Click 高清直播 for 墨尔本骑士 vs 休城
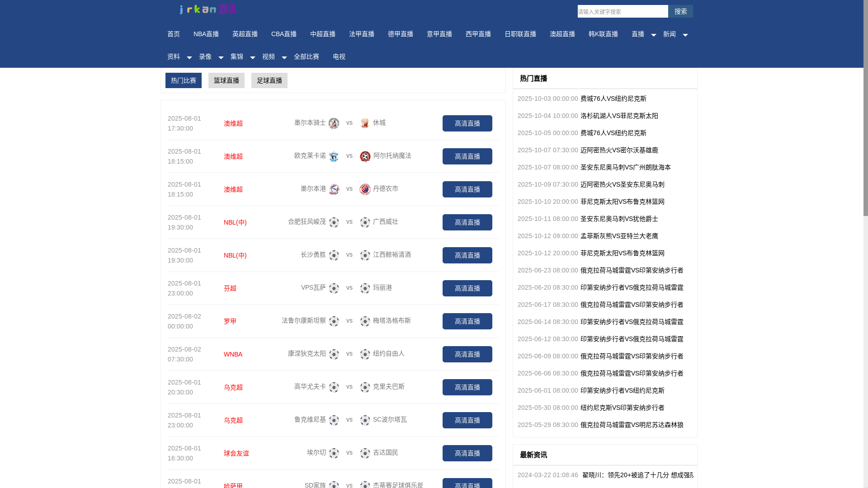The image size is (868, 488). point(467,123)
